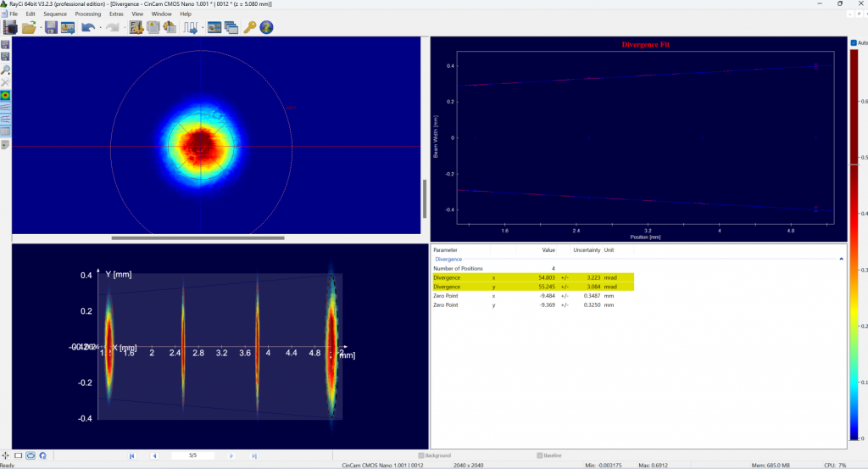Select the rectangle aperture tool at bottom
This screenshot has width=868, height=469.
19,455
